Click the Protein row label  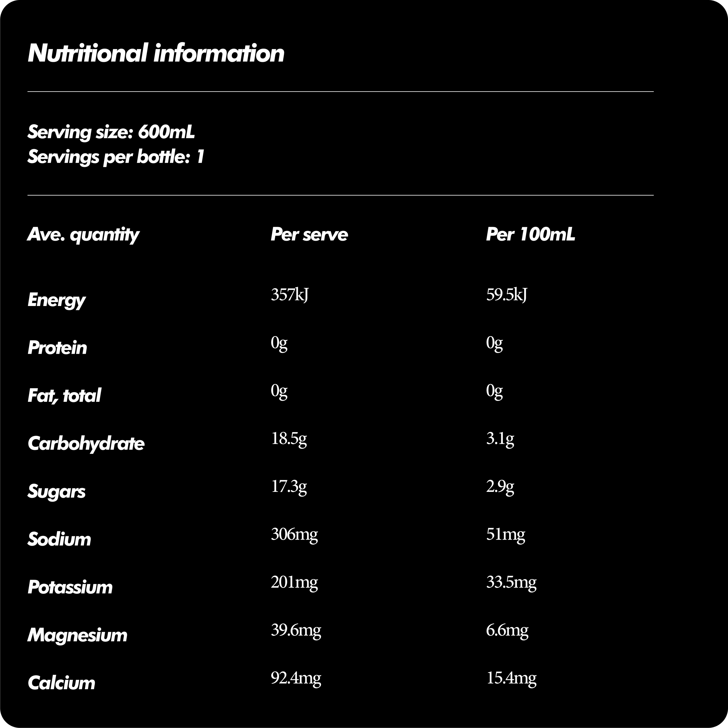57,348
